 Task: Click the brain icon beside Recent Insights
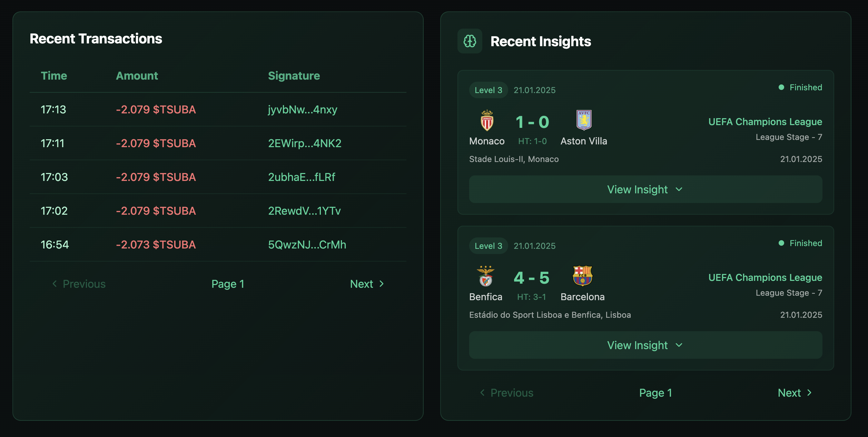[x=470, y=41]
